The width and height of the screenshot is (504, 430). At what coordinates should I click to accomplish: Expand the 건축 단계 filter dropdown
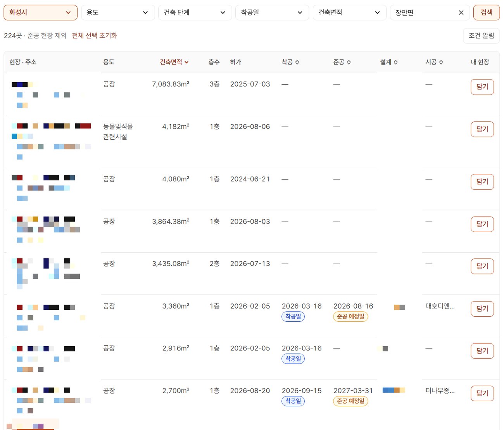[195, 12]
